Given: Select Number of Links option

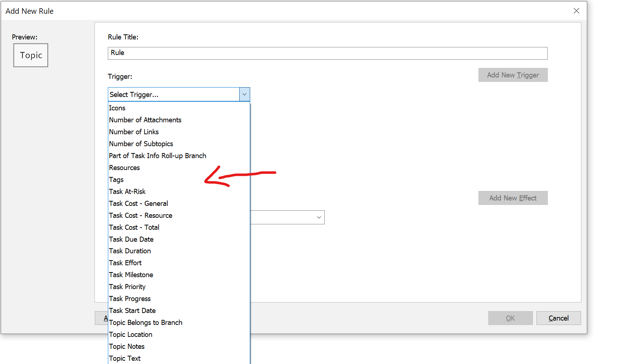Looking at the screenshot, I should (134, 132).
